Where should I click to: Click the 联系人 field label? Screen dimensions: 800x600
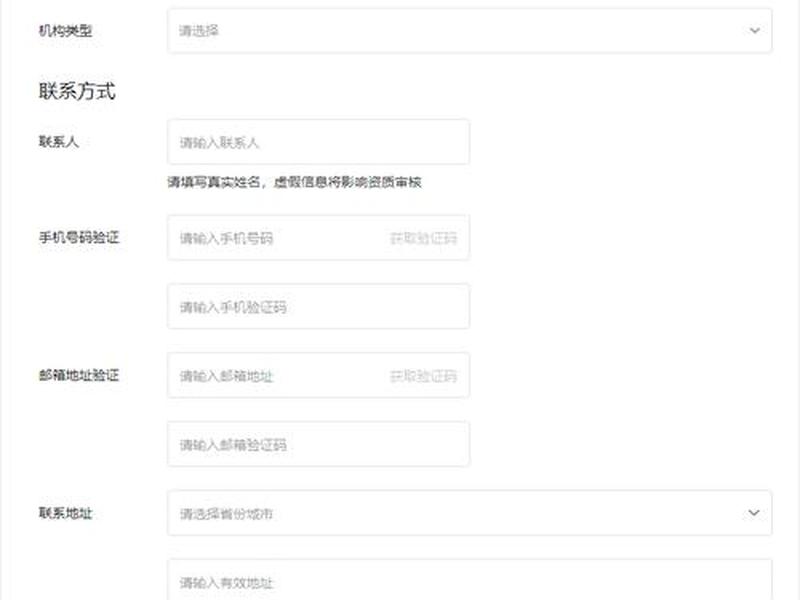click(x=59, y=141)
